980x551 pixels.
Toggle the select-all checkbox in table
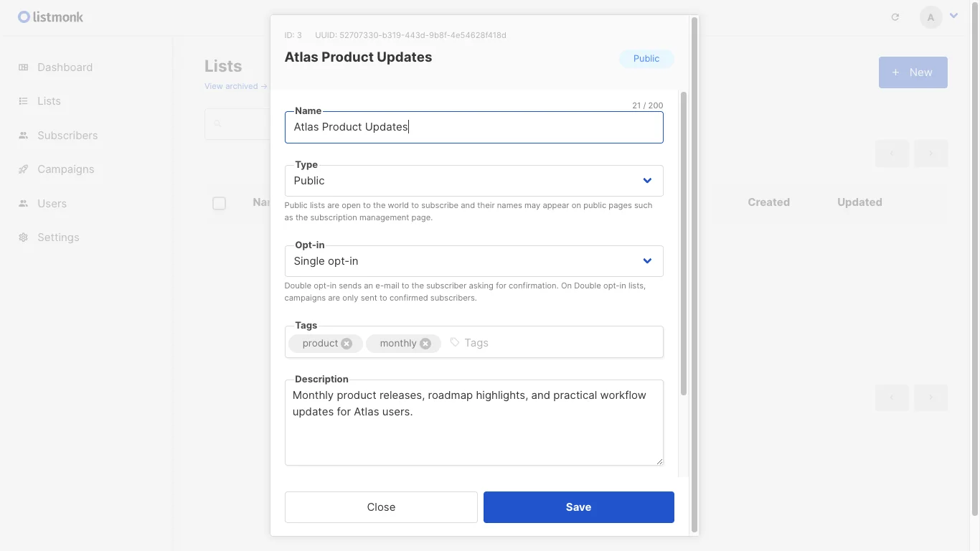pyautogui.click(x=220, y=203)
